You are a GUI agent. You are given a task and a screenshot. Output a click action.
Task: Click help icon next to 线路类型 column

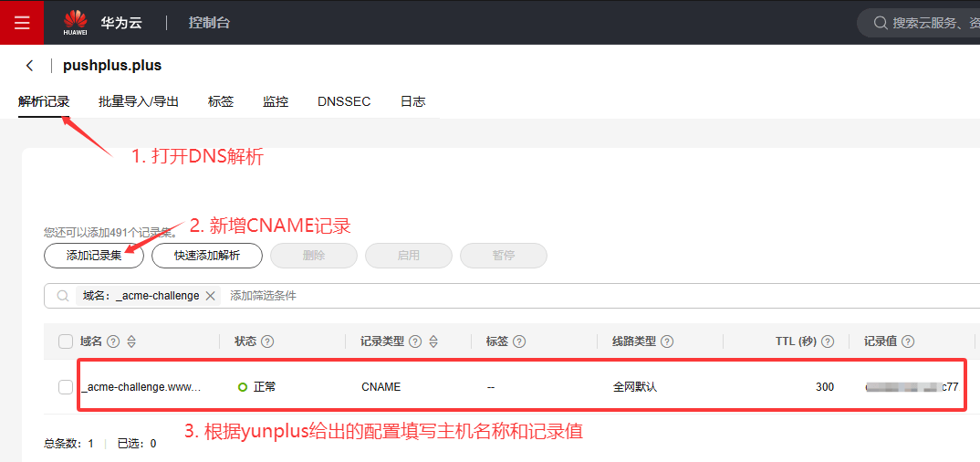point(667,341)
